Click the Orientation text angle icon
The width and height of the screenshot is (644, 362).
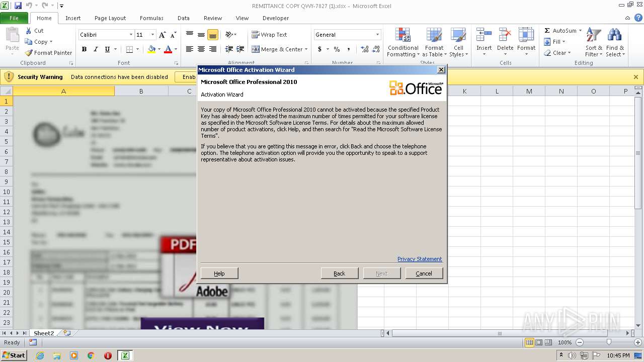tap(229, 35)
